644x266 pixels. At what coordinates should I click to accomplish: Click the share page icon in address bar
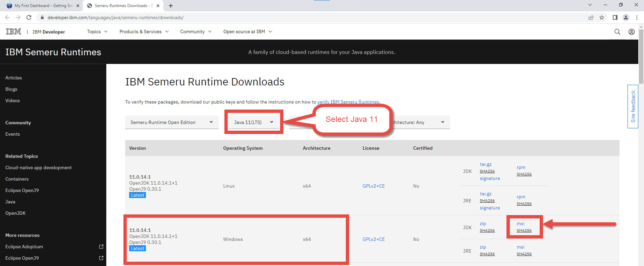click(x=591, y=17)
